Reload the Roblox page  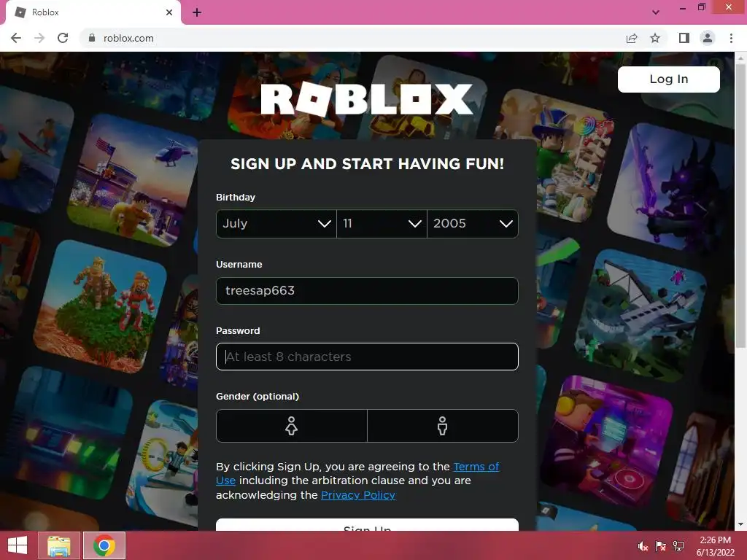[x=63, y=38]
